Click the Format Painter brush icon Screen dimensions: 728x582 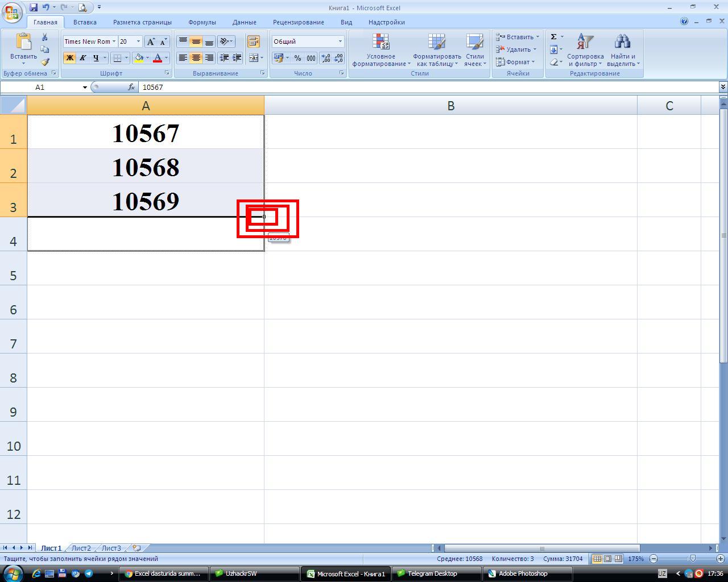pyautogui.click(x=45, y=62)
